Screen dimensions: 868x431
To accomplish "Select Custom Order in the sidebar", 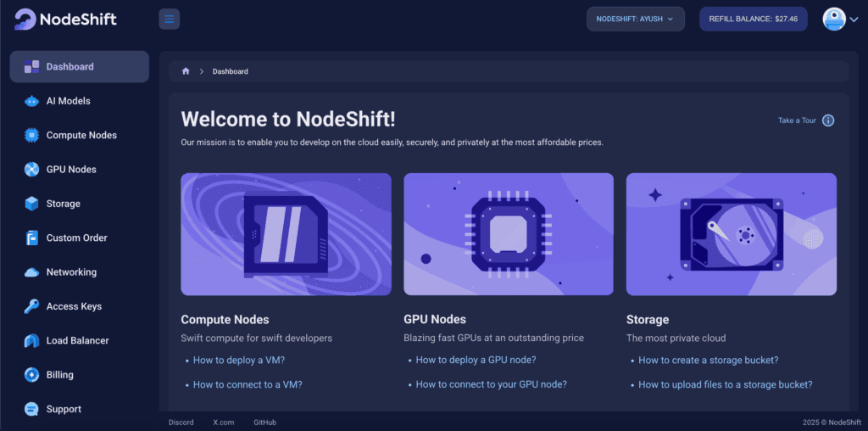I will (76, 238).
